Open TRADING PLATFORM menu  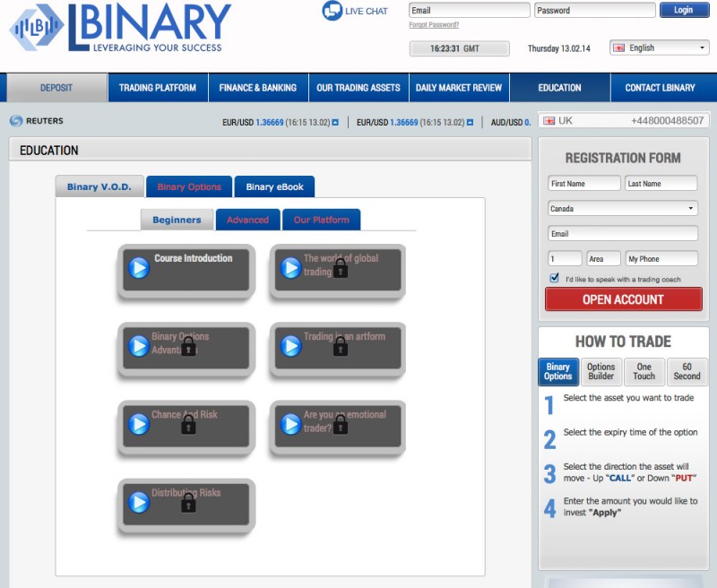pyautogui.click(x=158, y=88)
